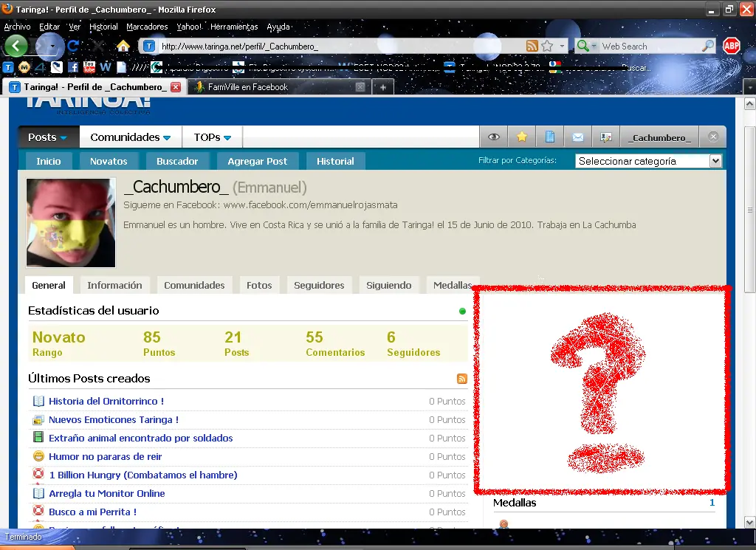Expand the TOPs dropdown menu
The height and width of the screenshot is (550, 756).
(212, 137)
